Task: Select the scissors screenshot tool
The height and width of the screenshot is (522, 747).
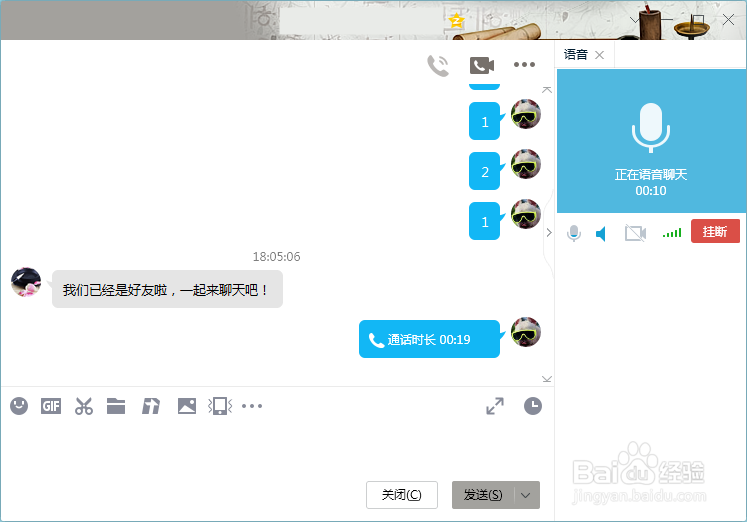Action: click(84, 406)
